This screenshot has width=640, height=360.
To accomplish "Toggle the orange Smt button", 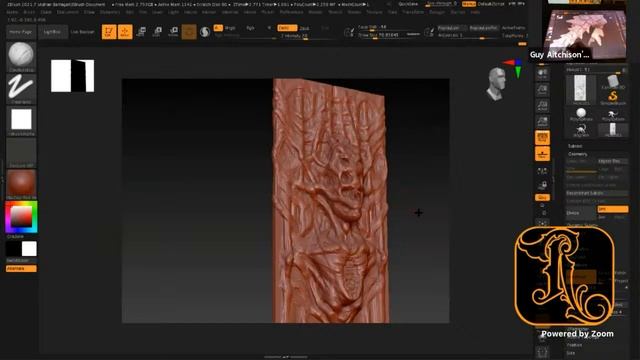I will coord(612,209).
